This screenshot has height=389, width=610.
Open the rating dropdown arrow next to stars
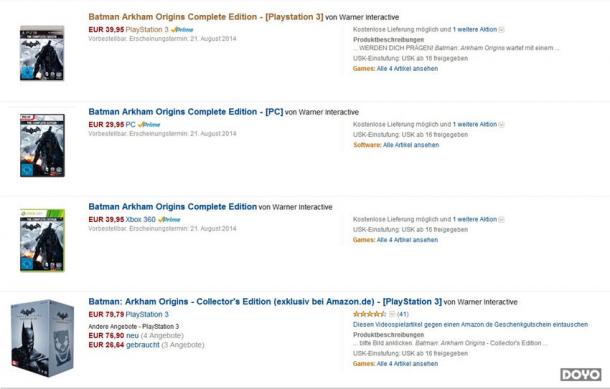(x=392, y=314)
